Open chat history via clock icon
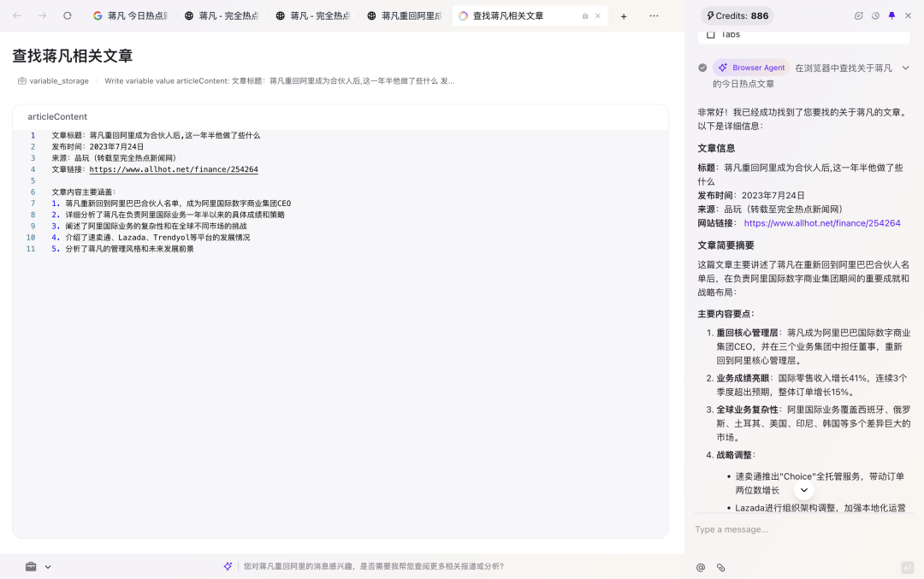This screenshot has height=579, width=924. 874,15
